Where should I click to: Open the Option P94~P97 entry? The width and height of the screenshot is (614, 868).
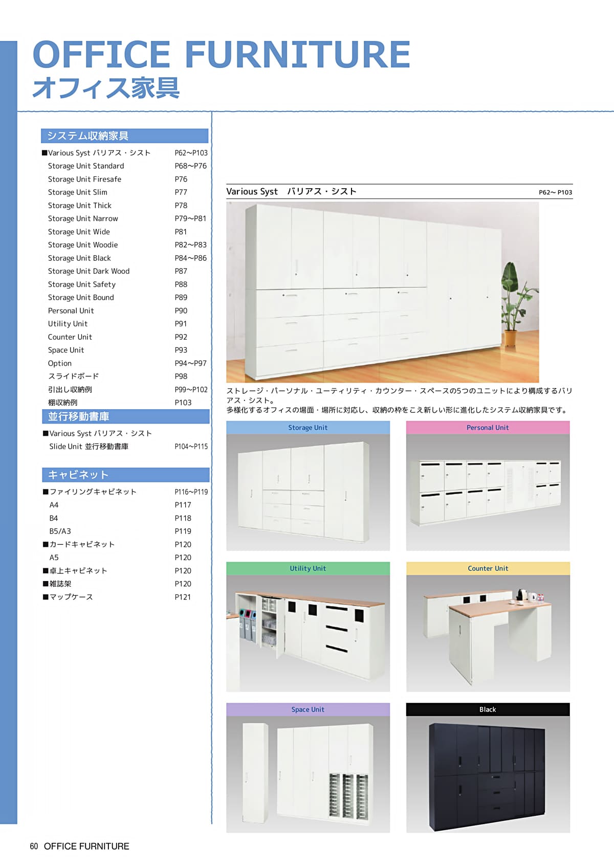[x=60, y=363]
